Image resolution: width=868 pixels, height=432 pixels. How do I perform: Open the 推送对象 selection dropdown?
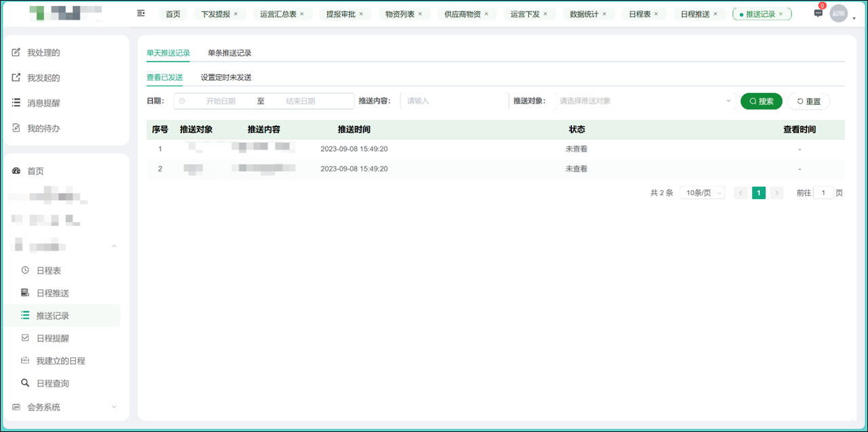(x=643, y=101)
